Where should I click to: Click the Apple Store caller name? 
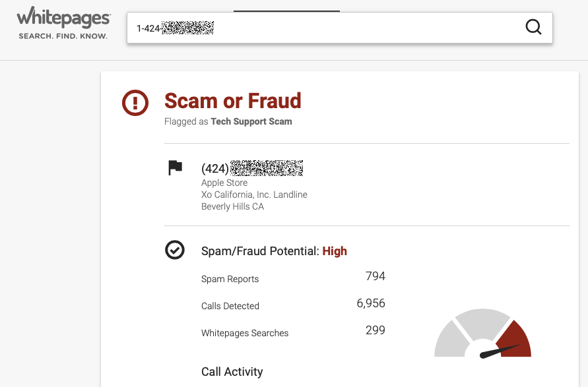[x=224, y=183]
